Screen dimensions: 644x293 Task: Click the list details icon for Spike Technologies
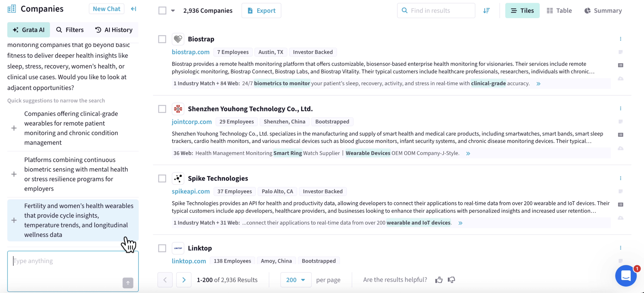621,204
